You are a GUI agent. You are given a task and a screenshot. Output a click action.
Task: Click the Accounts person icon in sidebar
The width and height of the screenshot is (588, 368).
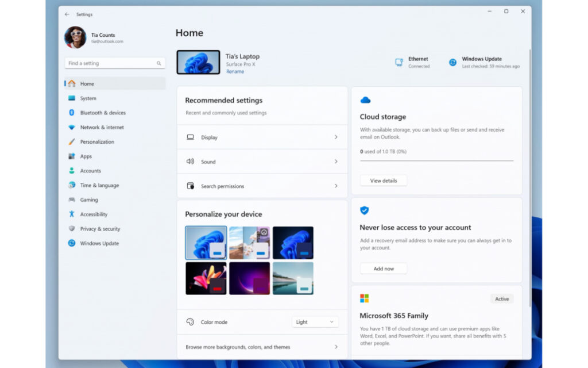click(x=72, y=170)
